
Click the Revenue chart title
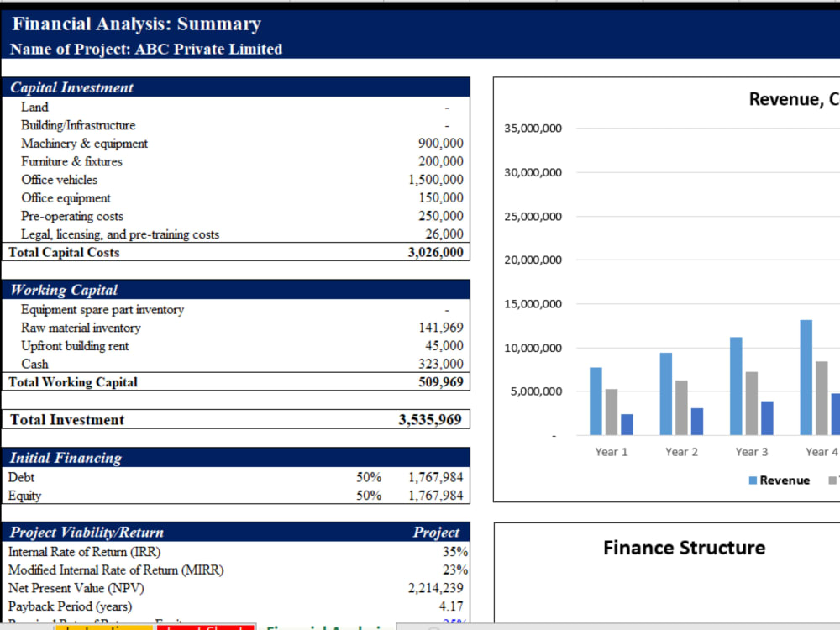click(793, 98)
